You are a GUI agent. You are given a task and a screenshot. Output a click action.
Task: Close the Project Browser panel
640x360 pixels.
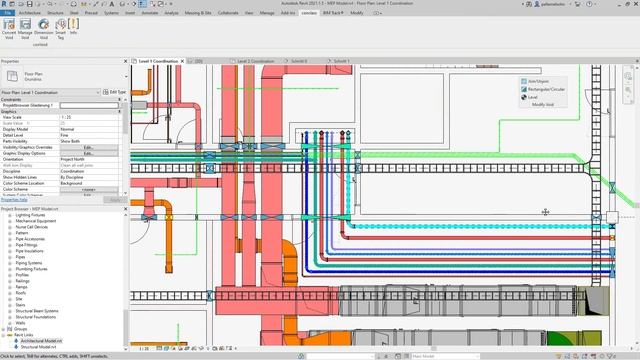(x=125, y=209)
